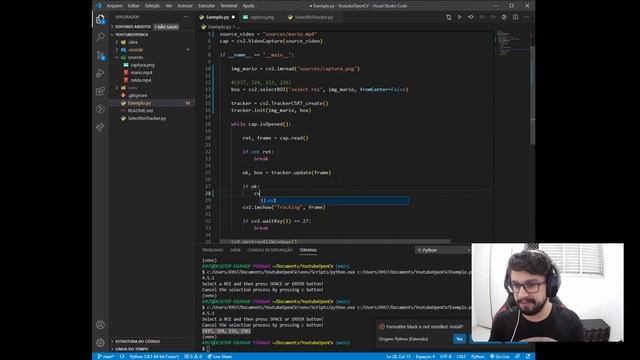The image size is (640, 360).
Task: Open the Manage gear in activity bar
Action: (100, 343)
